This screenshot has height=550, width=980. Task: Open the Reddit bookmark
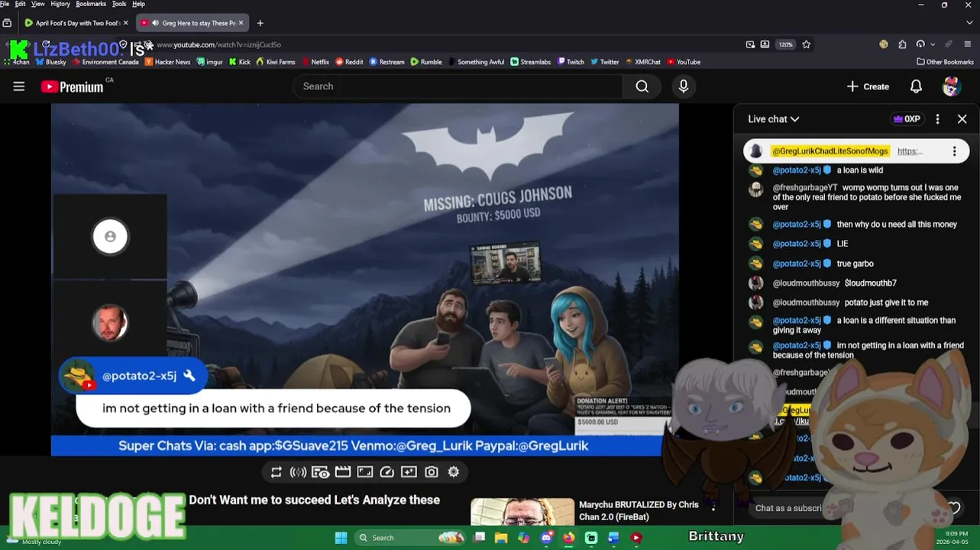click(349, 62)
